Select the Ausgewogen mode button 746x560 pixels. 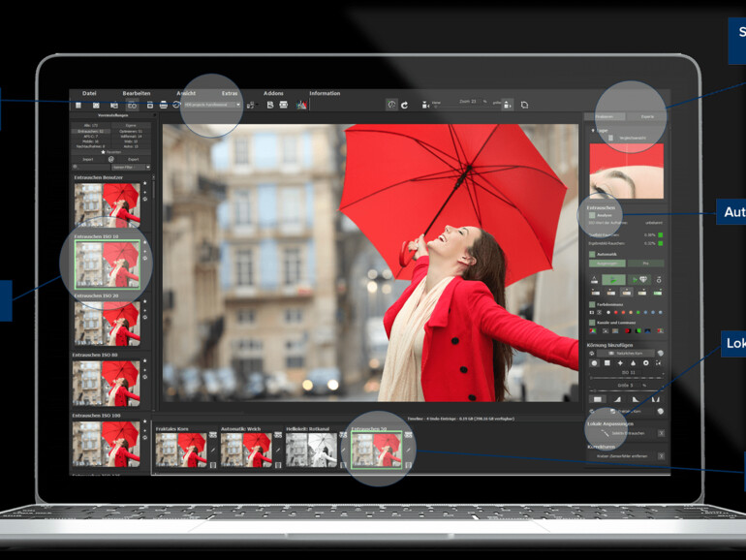click(607, 264)
